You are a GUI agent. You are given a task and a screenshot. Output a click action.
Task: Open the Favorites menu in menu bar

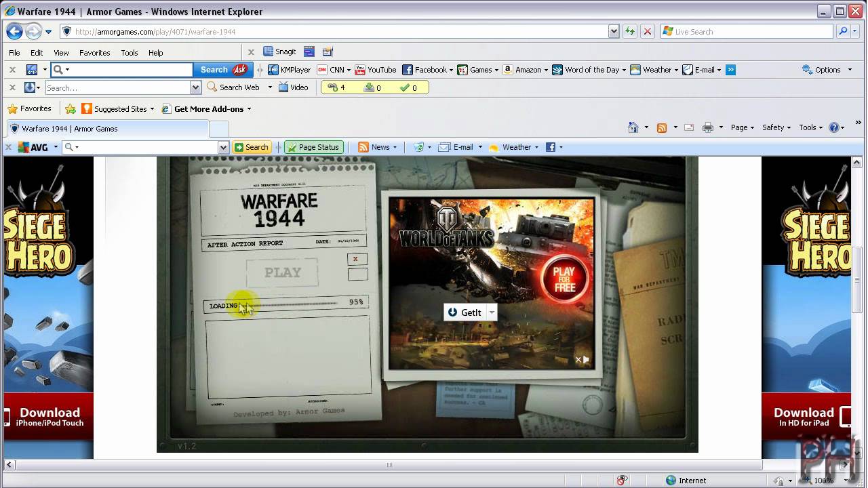click(94, 53)
